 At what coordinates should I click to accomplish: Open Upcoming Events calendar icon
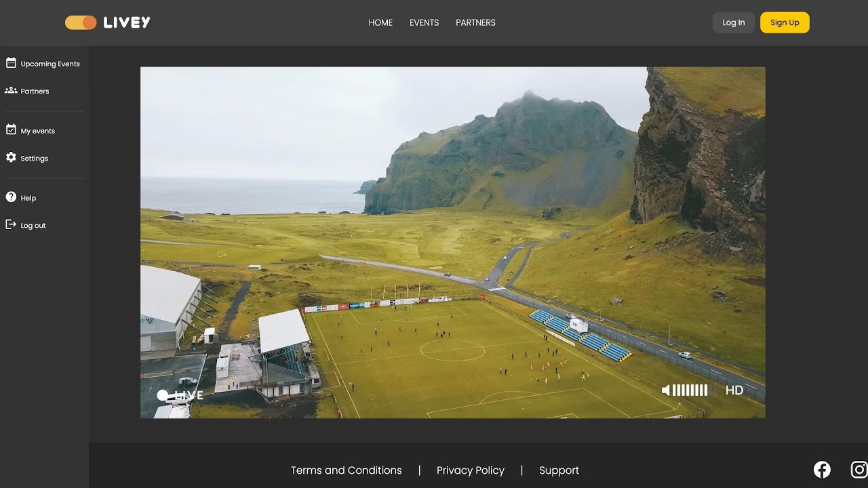click(x=11, y=63)
